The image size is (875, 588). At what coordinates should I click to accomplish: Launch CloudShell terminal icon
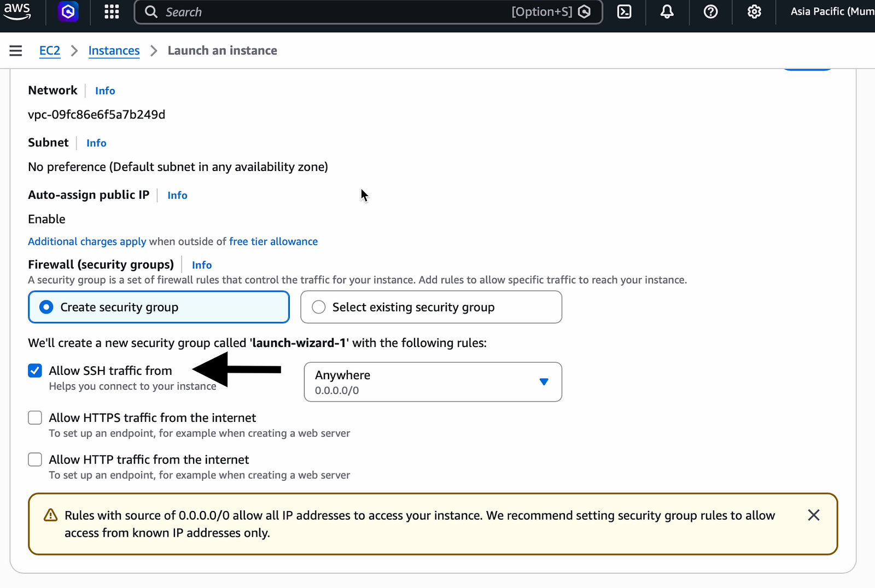click(x=624, y=12)
